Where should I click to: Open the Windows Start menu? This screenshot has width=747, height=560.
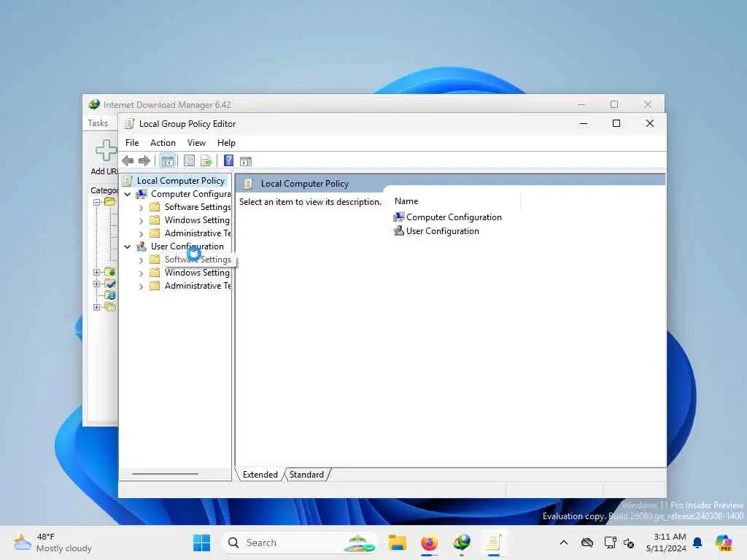(x=201, y=542)
